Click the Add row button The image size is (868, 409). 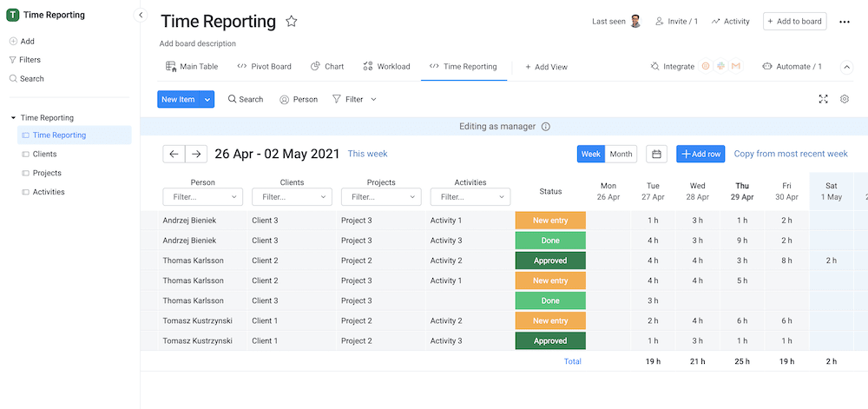[x=700, y=154]
